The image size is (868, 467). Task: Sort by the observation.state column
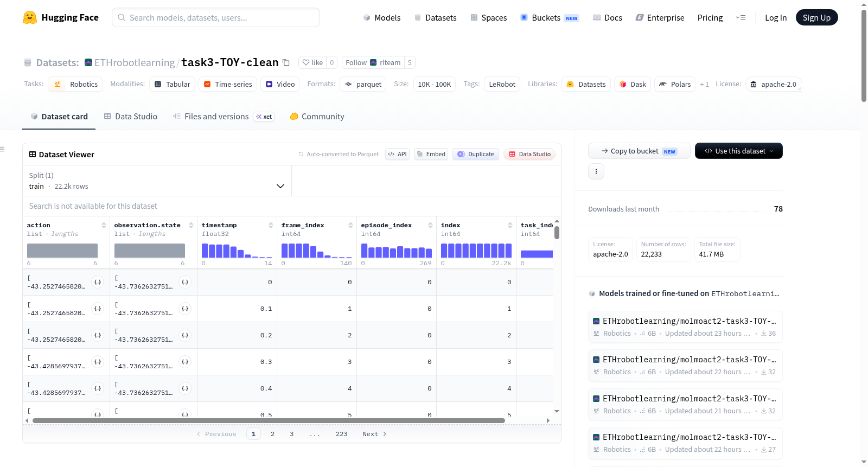(191, 225)
